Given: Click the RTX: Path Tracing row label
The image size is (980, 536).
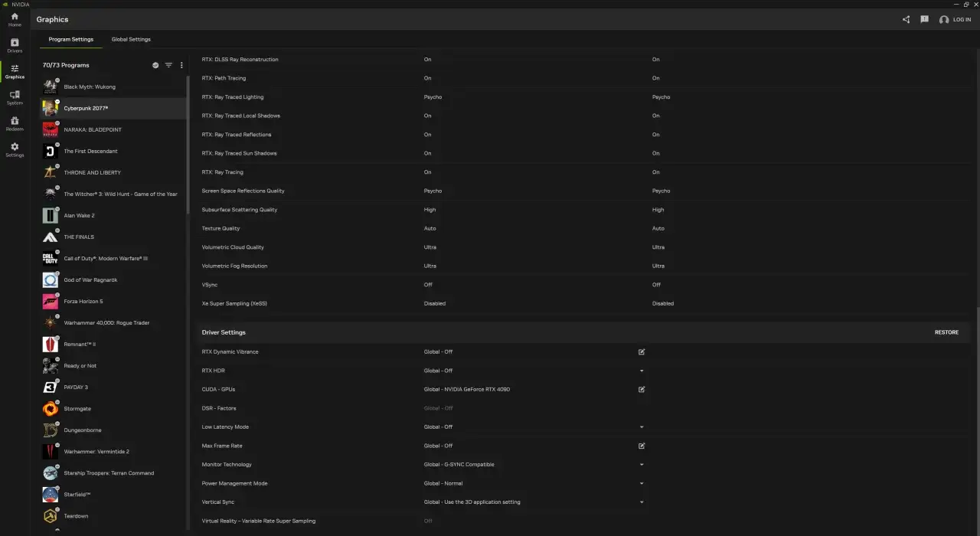Looking at the screenshot, I should pos(224,78).
